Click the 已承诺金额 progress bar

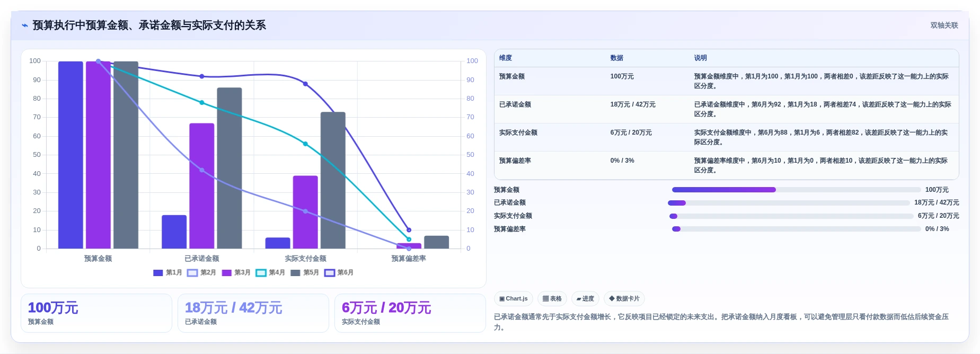pos(789,203)
